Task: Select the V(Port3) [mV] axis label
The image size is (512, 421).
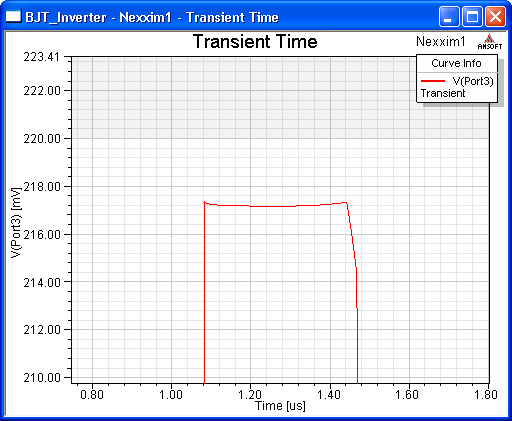Action: click(x=16, y=222)
